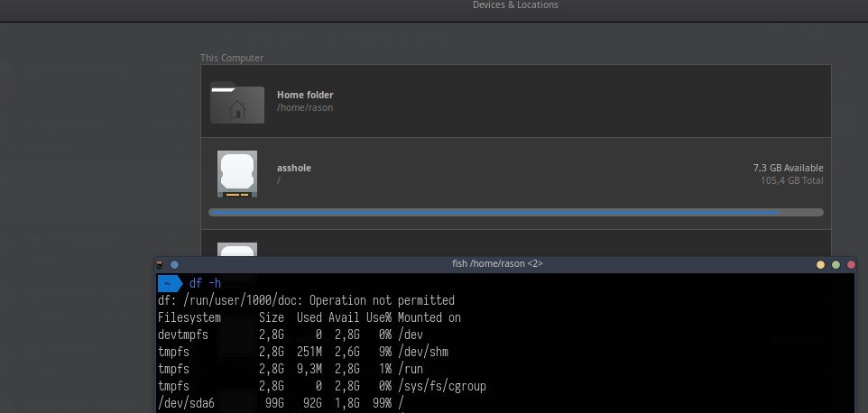This screenshot has height=413, width=868.
Task: Click the Filesystem column header
Action: (x=189, y=317)
